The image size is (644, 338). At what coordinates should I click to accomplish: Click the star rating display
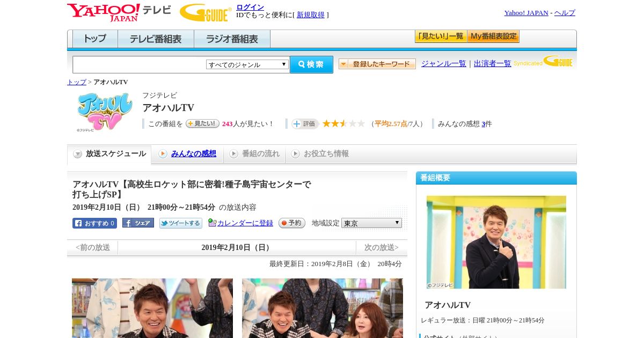(x=343, y=124)
